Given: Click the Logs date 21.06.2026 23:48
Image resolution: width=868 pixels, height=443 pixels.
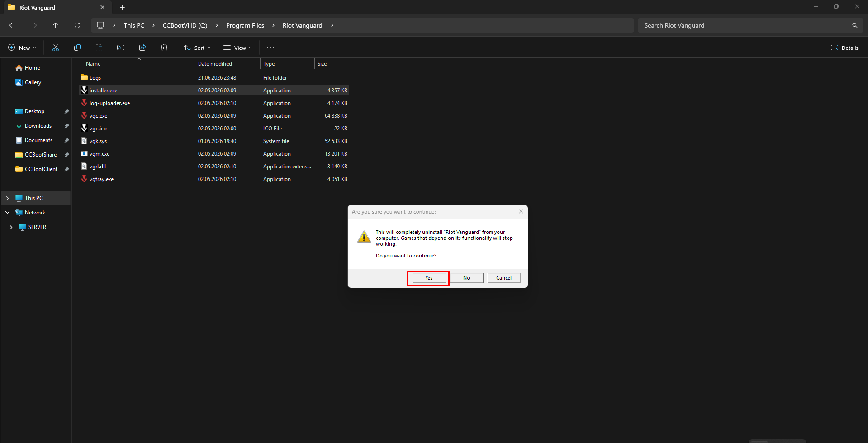Looking at the screenshot, I should [x=217, y=78].
